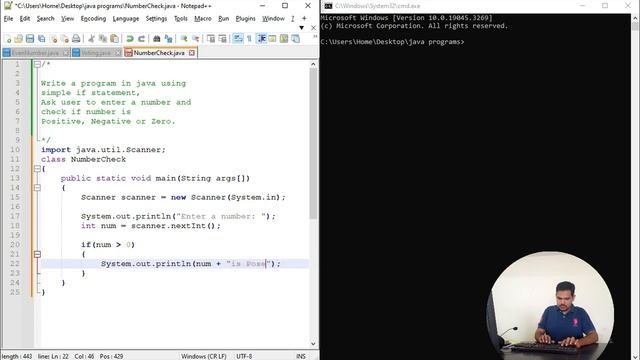Click the Notepad++ vertical scrollbar thumb
This screenshot has height=360, width=640.
point(313,143)
